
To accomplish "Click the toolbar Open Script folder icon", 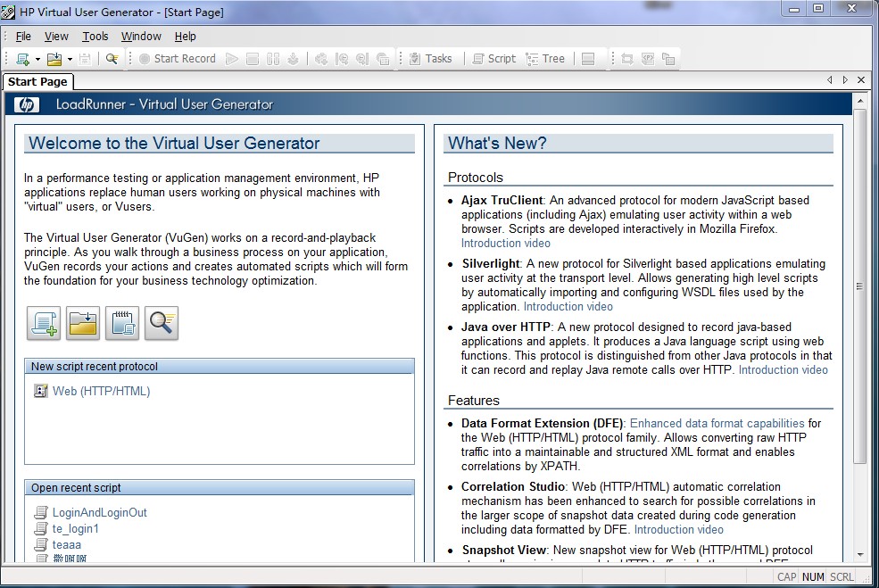I will (54, 59).
